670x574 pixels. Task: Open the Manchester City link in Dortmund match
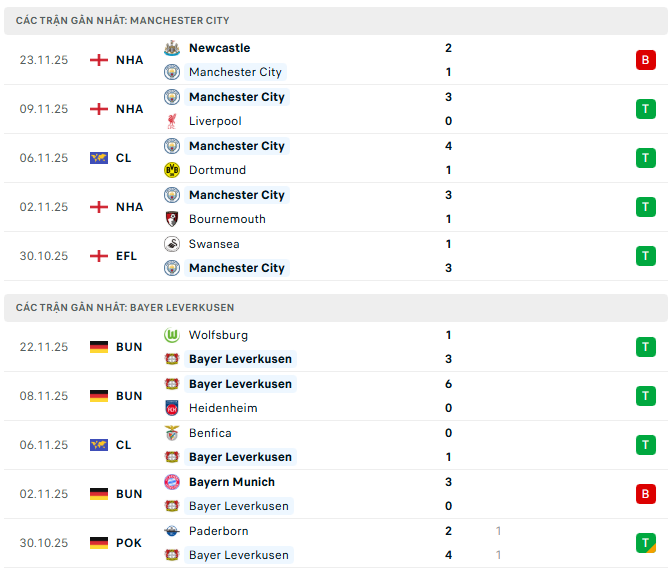click(x=236, y=146)
